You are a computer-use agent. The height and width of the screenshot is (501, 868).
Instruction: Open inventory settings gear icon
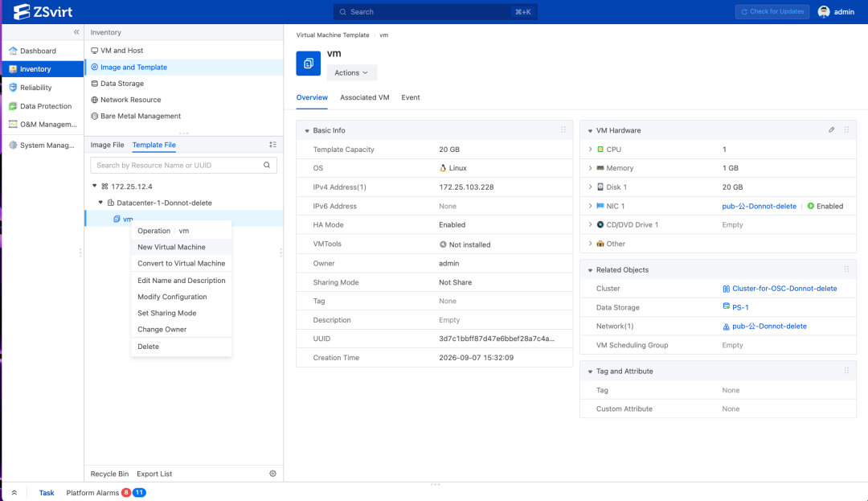(x=273, y=474)
